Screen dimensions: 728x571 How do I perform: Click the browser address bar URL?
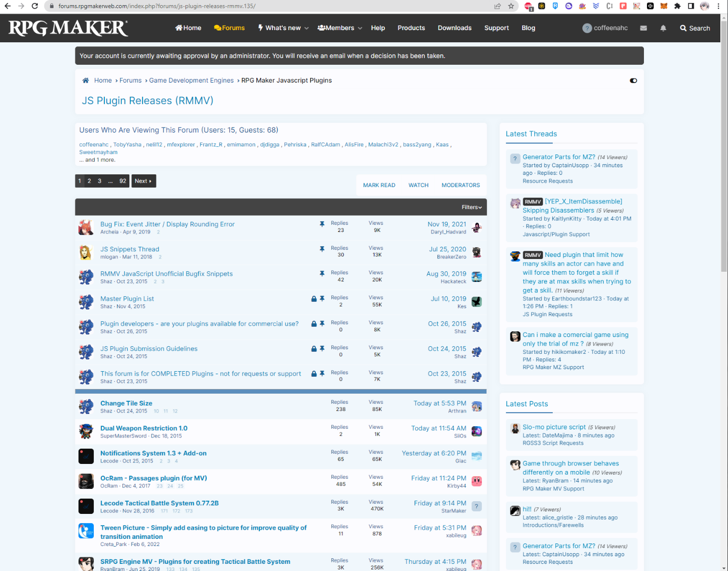click(x=157, y=6)
